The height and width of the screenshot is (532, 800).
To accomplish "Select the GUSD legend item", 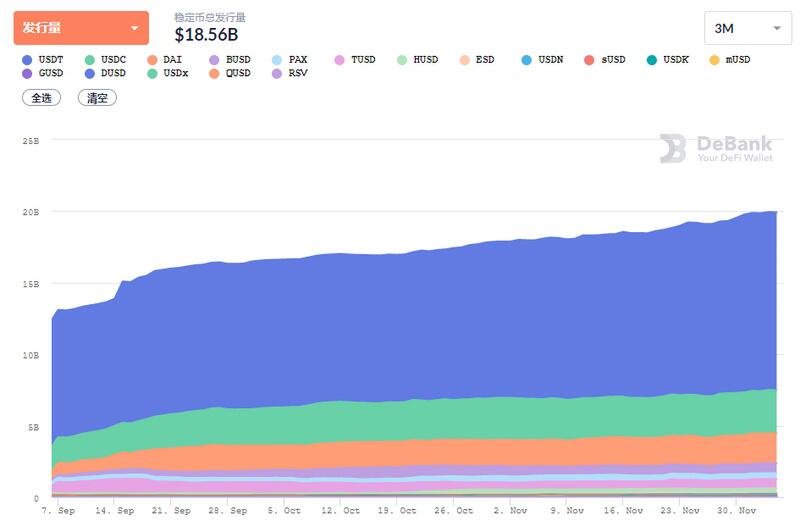I will point(43,73).
